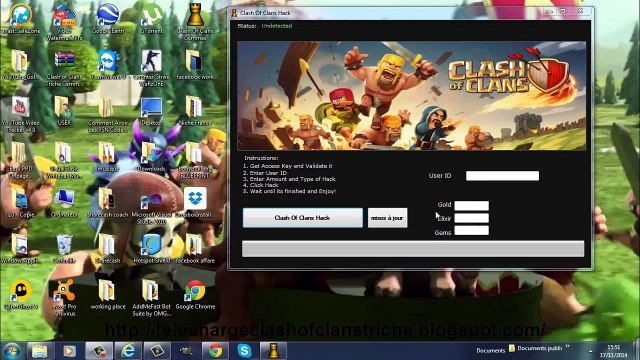Open Google Chrome desktop shortcut
Viewport: 640px width, 360px height.
pos(195,295)
